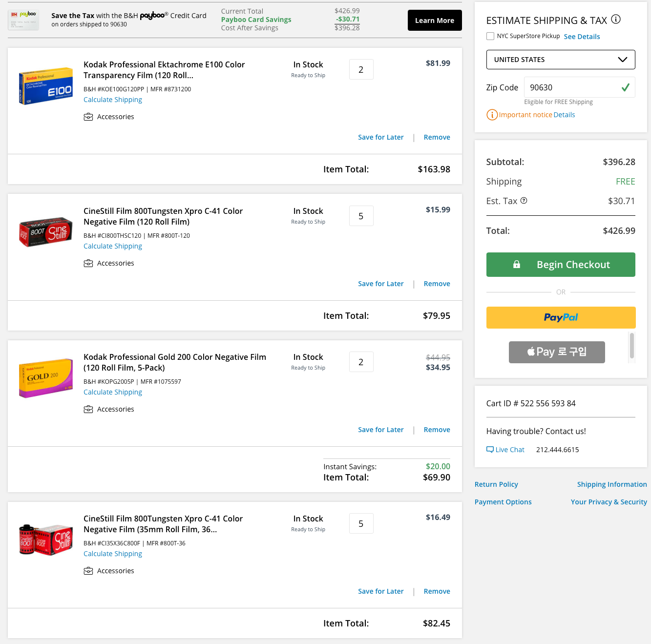651x644 pixels.
Task: Click the Learn More Payboo button
Action: coord(435,21)
